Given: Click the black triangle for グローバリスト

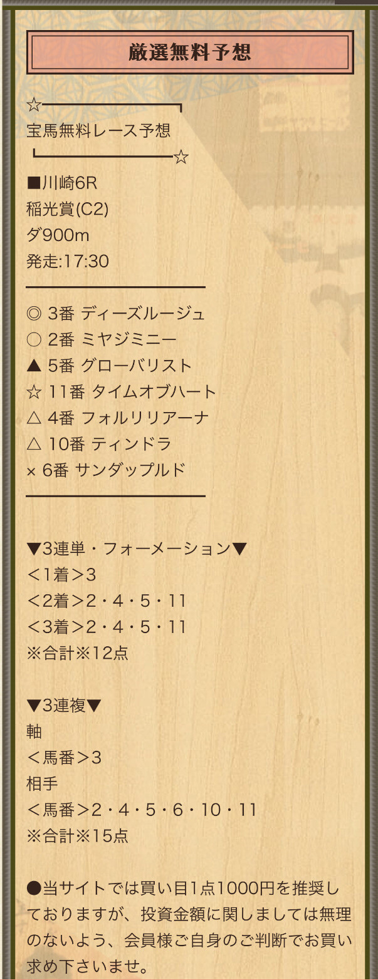Looking at the screenshot, I should pos(34,365).
